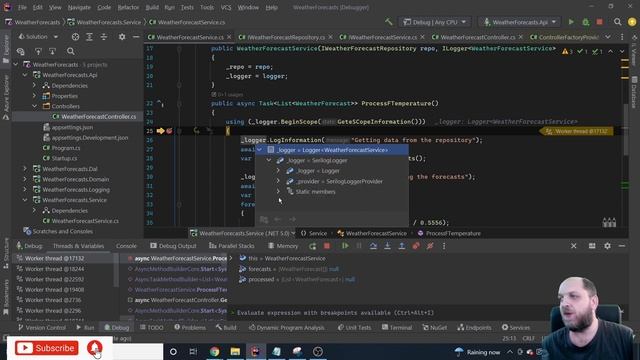Click the Step Out icon
This screenshot has height=360, width=640.
click(402, 246)
